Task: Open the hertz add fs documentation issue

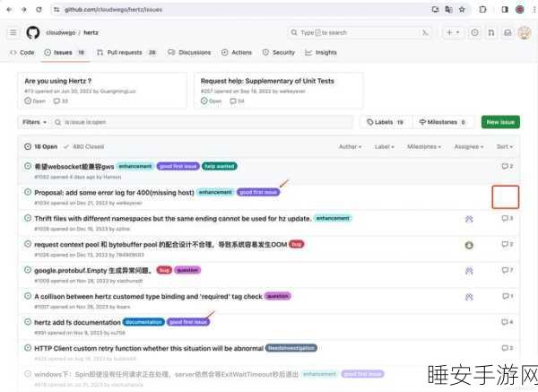Action: point(77,322)
